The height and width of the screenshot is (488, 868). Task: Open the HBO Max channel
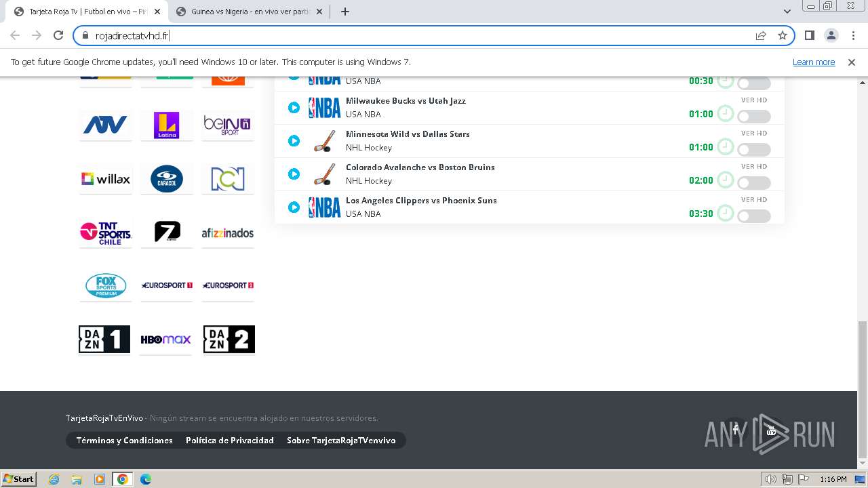pyautogui.click(x=167, y=340)
